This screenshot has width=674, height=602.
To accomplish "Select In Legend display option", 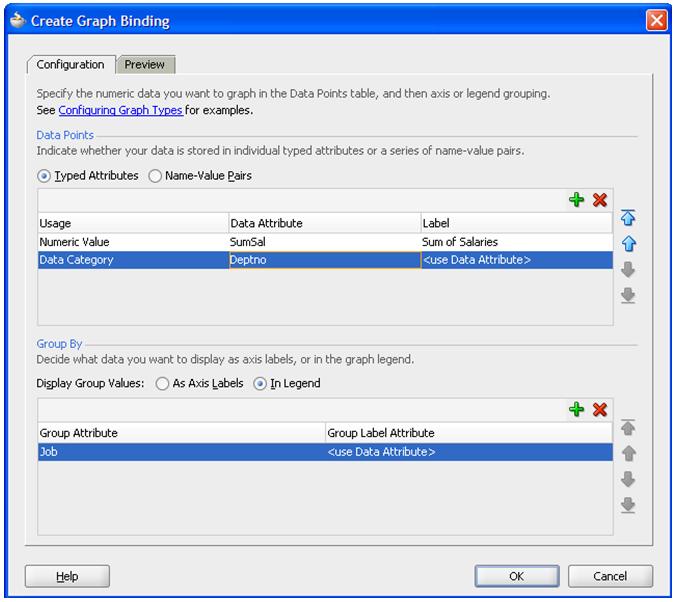I will pos(260,384).
